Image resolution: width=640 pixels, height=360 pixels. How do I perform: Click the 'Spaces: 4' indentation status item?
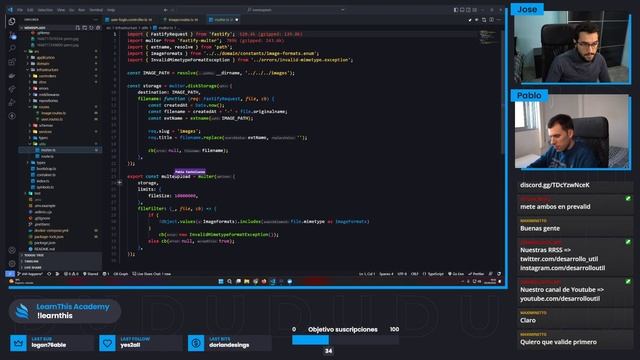pyautogui.click(x=386, y=274)
